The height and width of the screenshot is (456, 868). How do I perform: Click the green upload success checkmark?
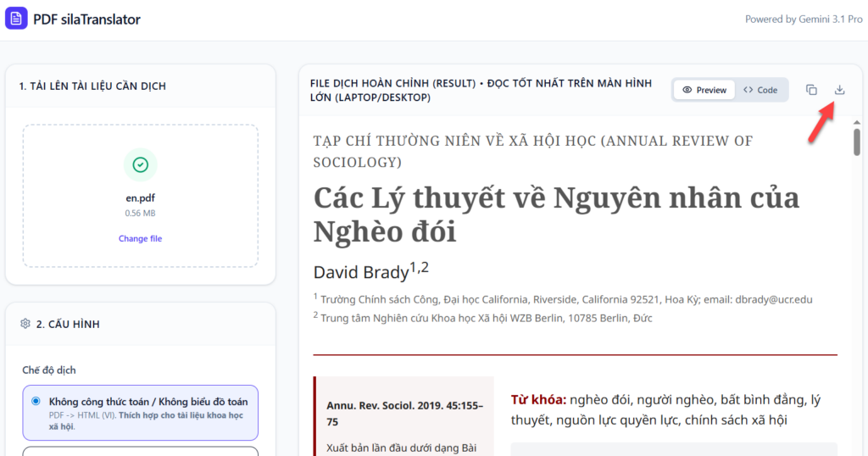(140, 164)
